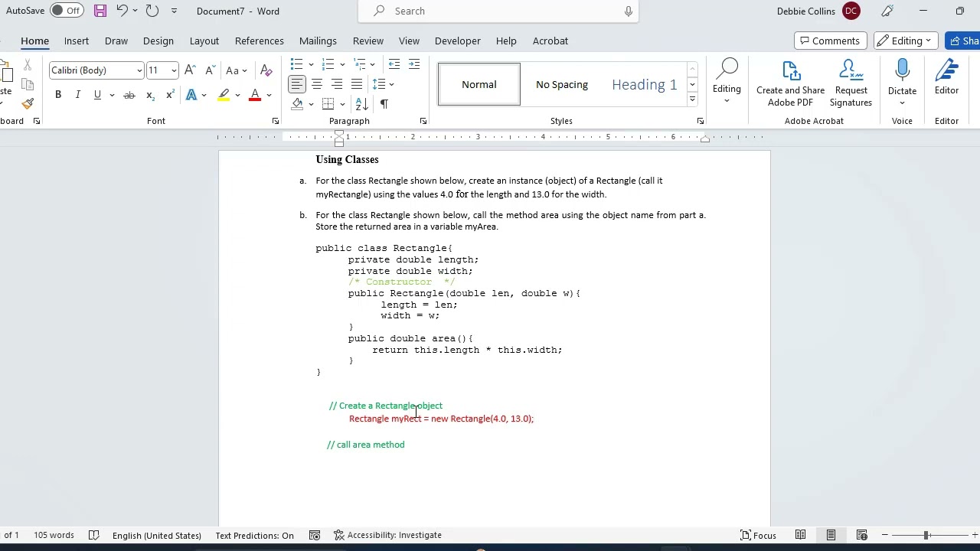Increase paragraph indent
Viewport: 980px width, 551px height.
click(x=414, y=64)
